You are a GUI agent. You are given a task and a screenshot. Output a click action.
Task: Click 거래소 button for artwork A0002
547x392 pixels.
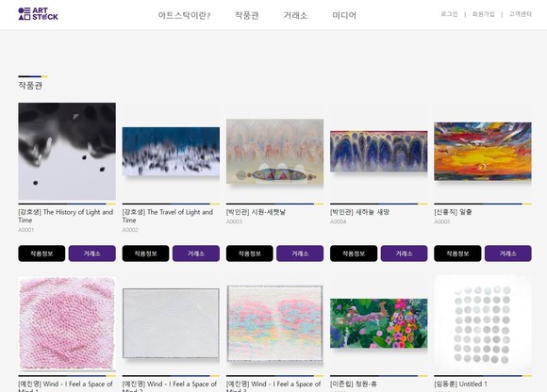tap(196, 253)
